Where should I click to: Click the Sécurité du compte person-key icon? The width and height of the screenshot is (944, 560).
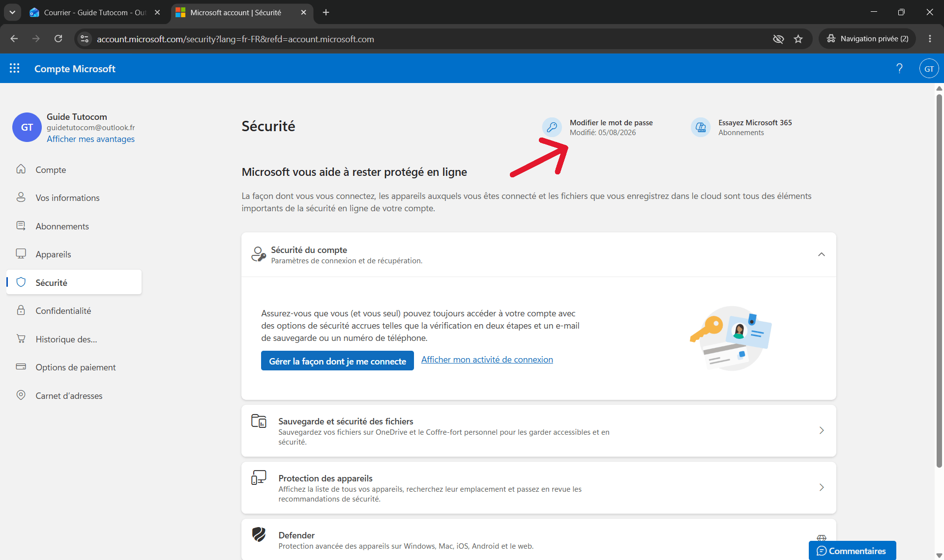[259, 254]
